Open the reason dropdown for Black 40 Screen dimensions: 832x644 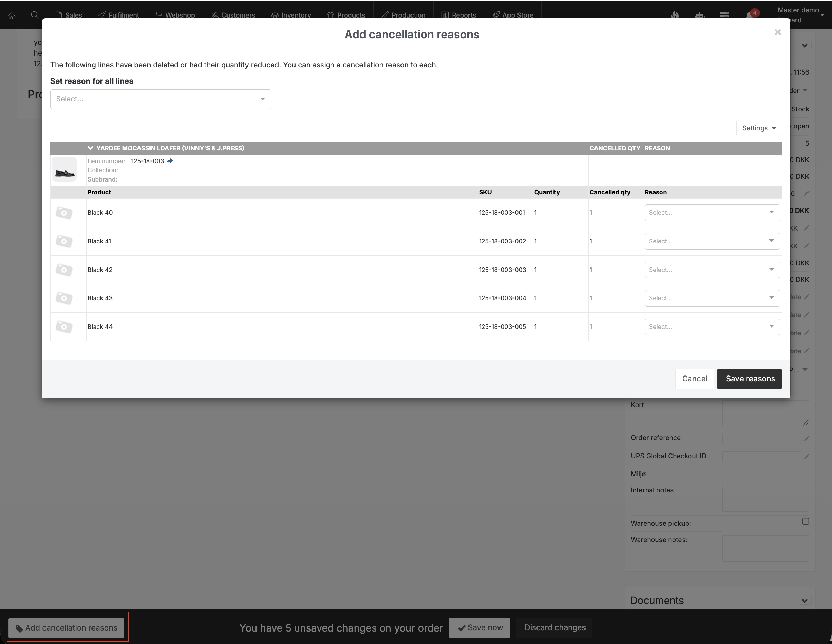(x=712, y=213)
